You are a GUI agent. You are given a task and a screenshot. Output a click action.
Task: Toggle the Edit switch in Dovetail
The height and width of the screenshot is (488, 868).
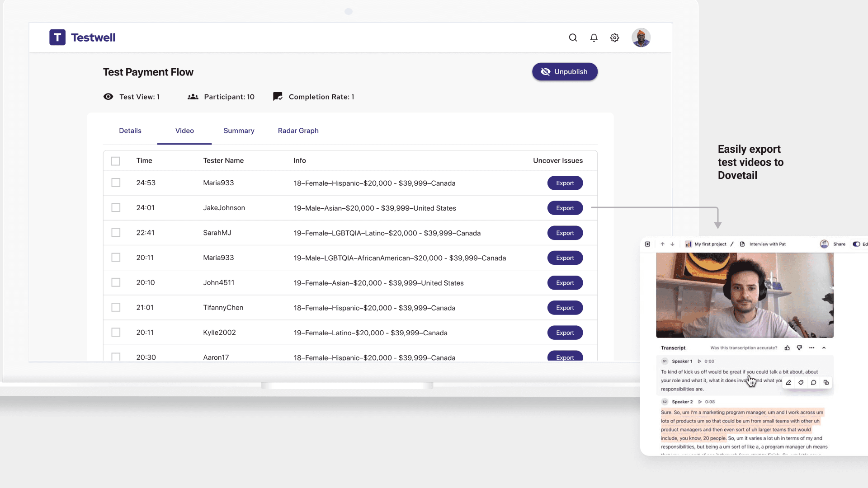pyautogui.click(x=856, y=244)
